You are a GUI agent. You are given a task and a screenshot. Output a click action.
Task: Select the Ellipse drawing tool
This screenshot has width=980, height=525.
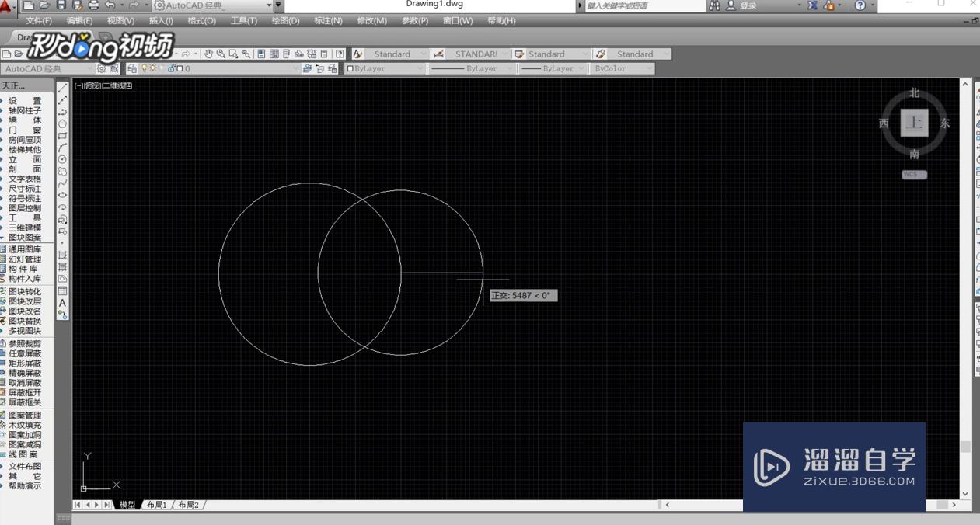coord(63,195)
